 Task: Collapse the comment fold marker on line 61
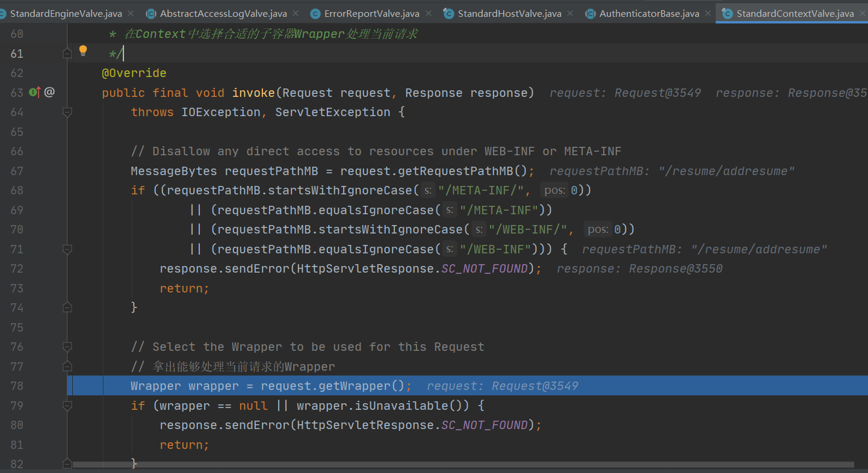point(67,54)
